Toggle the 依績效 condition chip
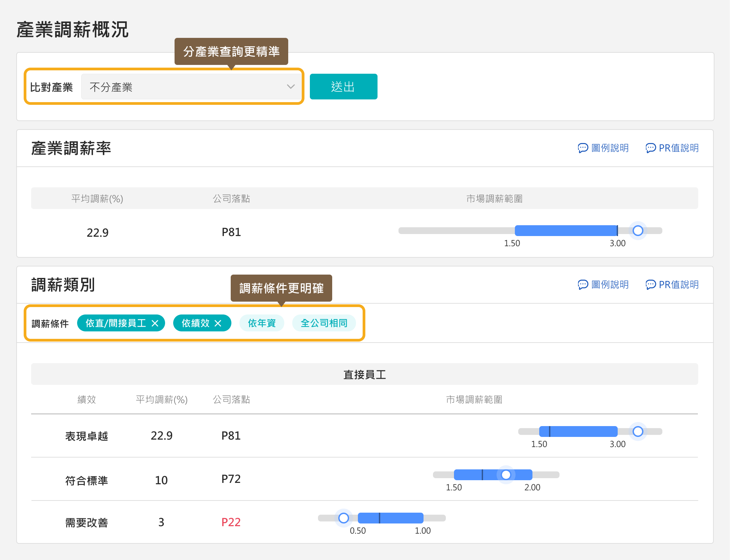 [x=202, y=323]
